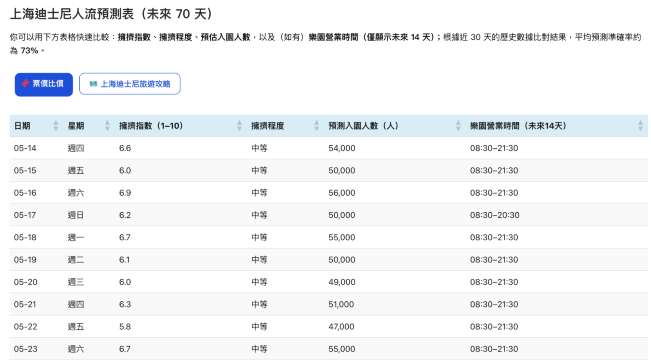Click the 日期 column header label
Screen dimensions: 651x360
[x=22, y=126]
